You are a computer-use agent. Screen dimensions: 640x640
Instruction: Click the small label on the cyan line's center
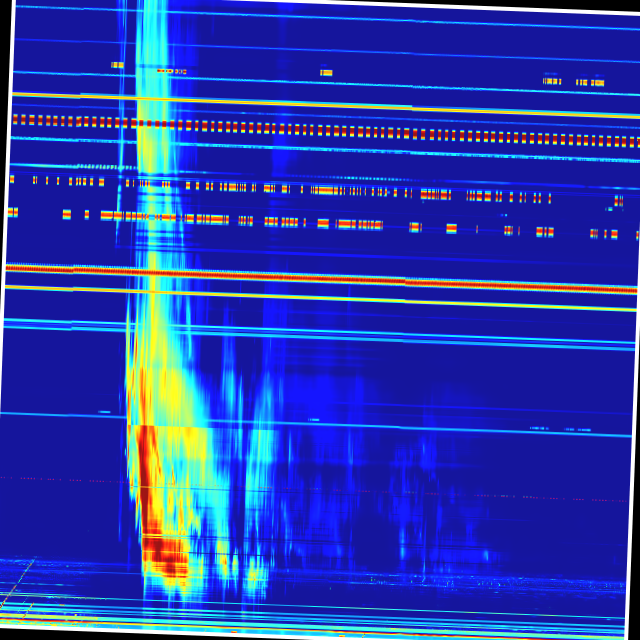(313, 420)
